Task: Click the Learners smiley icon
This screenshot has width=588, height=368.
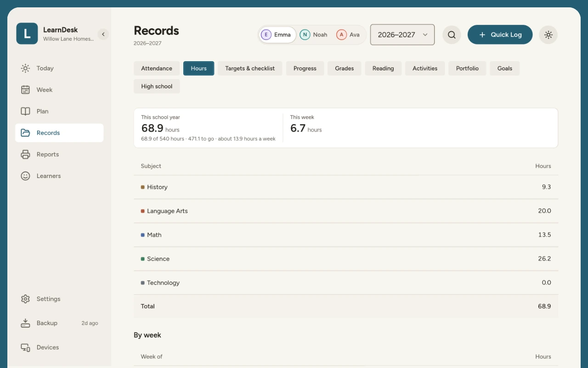Action: coord(25,176)
